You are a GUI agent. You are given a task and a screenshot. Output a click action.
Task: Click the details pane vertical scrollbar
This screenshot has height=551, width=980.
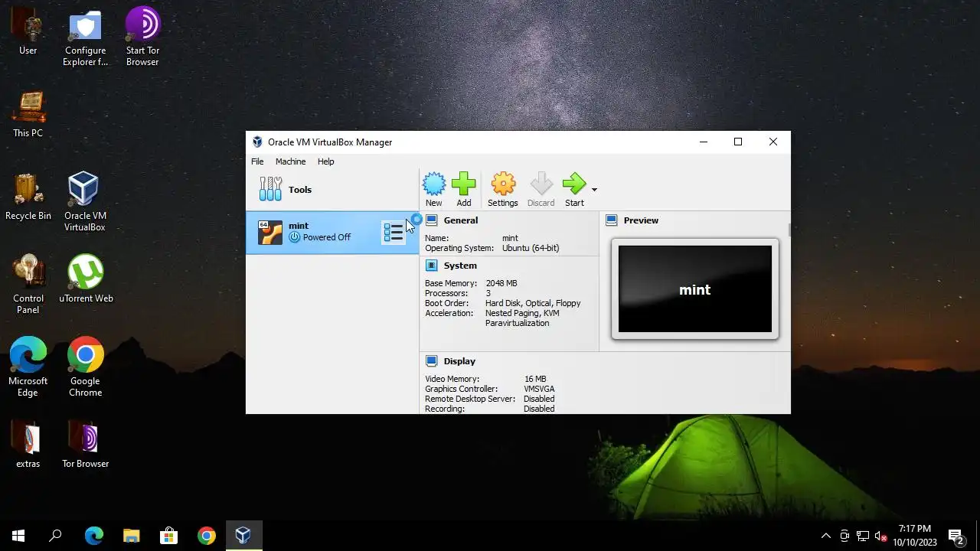coord(788,230)
